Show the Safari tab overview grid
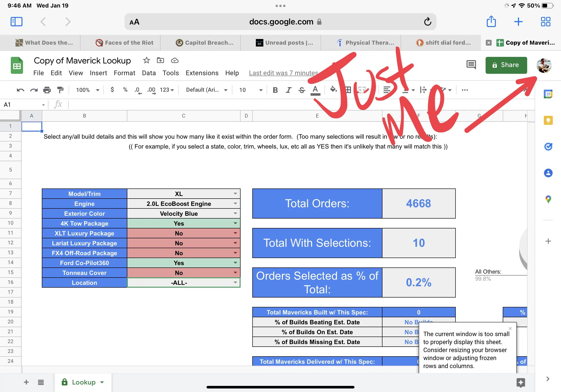Image resolution: width=561 pixels, height=392 pixels. 545,22
